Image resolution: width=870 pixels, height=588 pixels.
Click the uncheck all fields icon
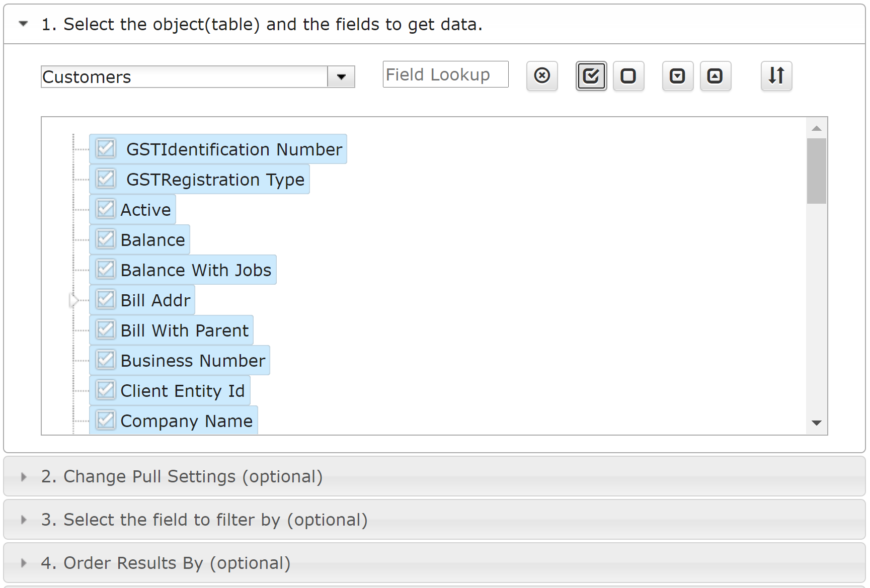tap(628, 76)
